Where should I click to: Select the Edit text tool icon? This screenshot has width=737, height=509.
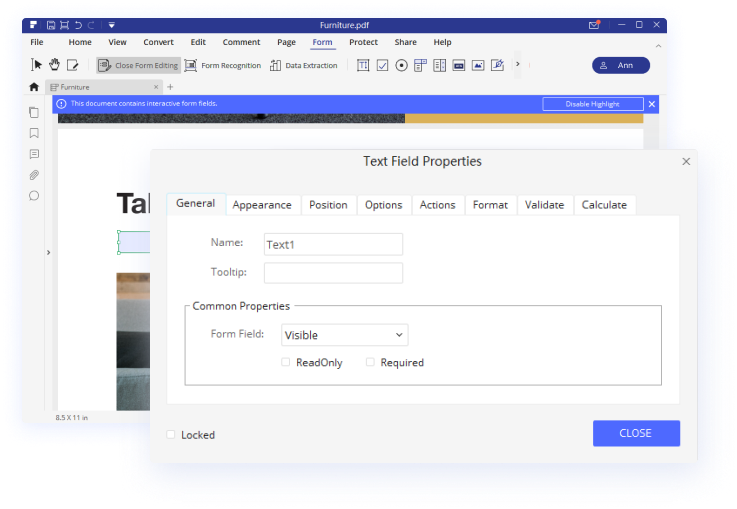pyautogui.click(x=72, y=65)
